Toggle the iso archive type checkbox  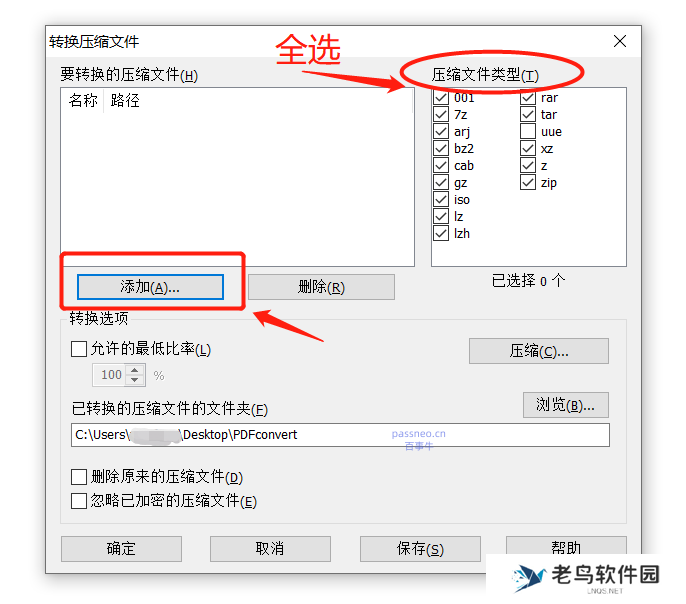[x=441, y=199]
